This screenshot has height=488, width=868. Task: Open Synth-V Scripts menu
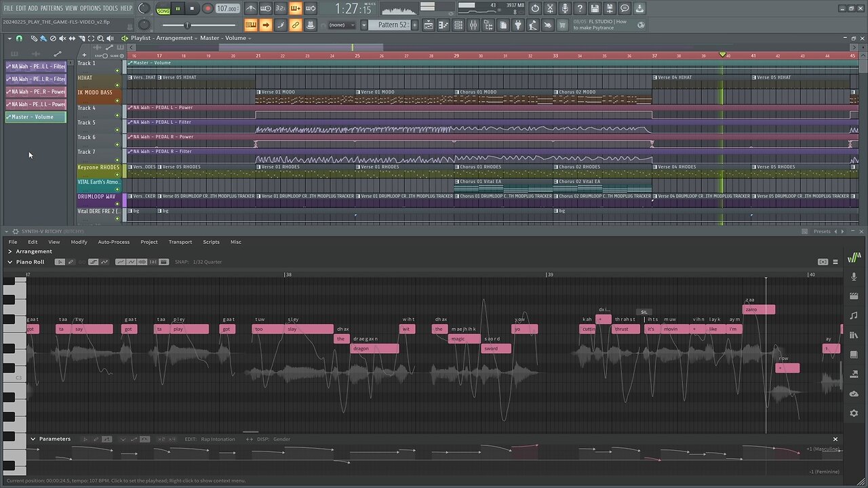(211, 242)
